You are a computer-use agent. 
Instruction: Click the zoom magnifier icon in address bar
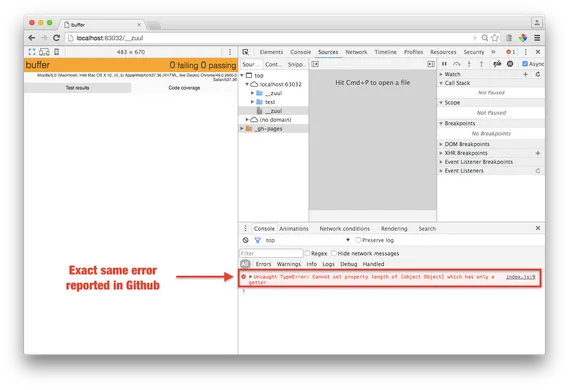[485, 38]
